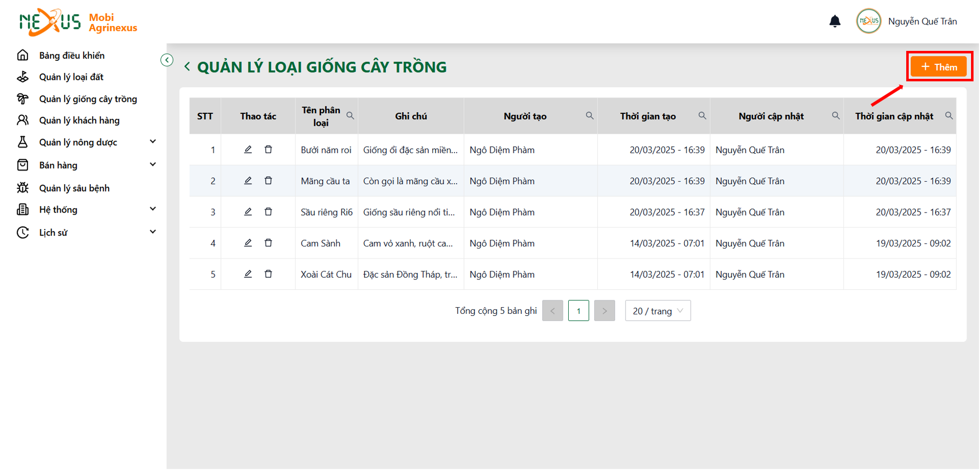Screen dimensions: 980x470
Task: Edit the Sầu riêng Ri6 row
Action: click(x=248, y=212)
